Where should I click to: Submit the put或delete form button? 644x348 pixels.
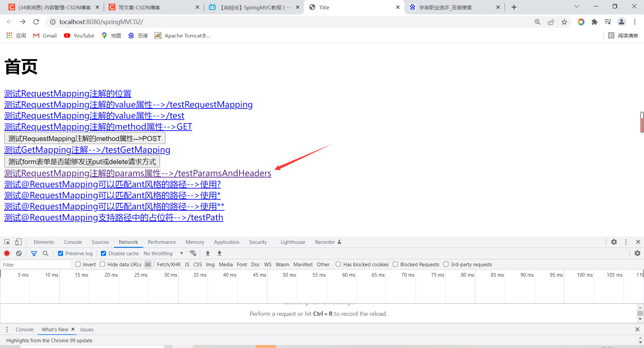pos(82,161)
